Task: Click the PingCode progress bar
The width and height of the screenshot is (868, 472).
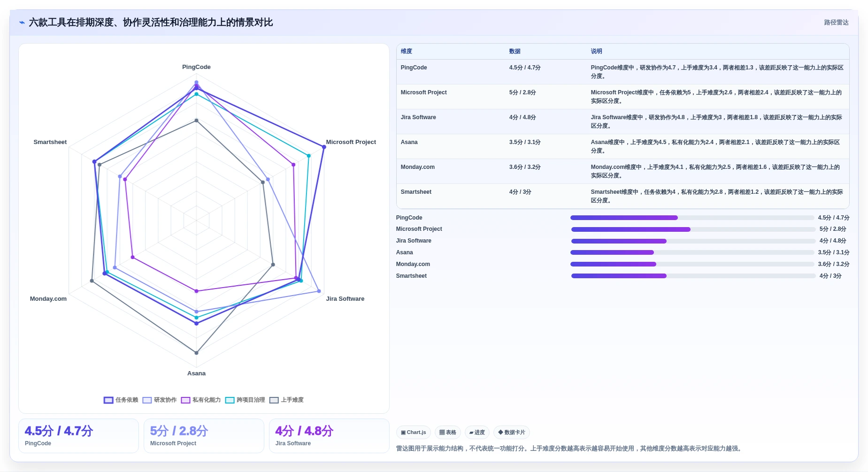Action: pyautogui.click(x=692, y=218)
